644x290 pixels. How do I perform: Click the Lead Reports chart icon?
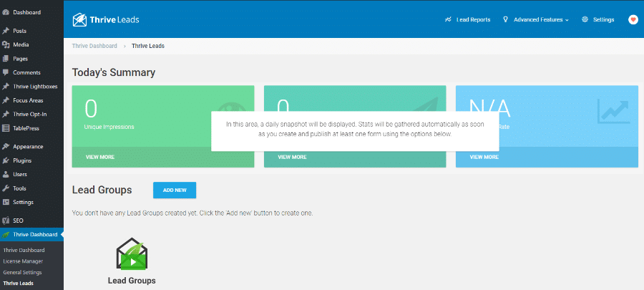pos(448,19)
